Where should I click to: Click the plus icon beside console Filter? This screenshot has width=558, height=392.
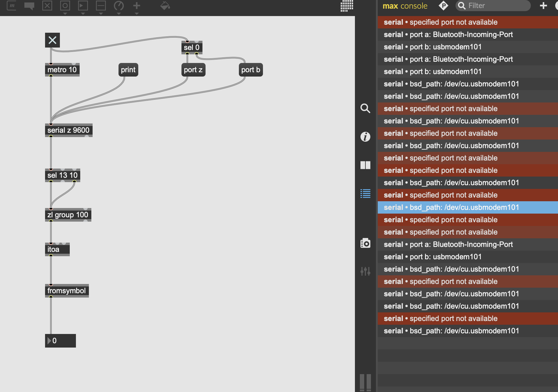[x=543, y=6]
